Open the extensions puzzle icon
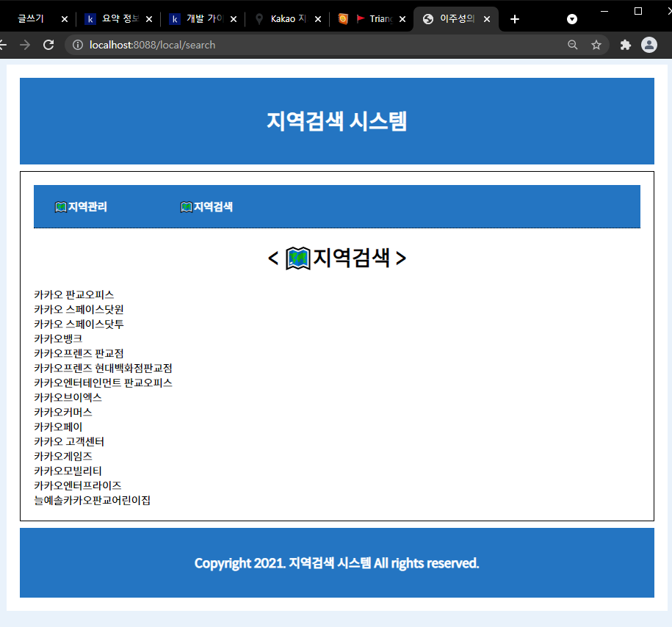 coord(626,45)
